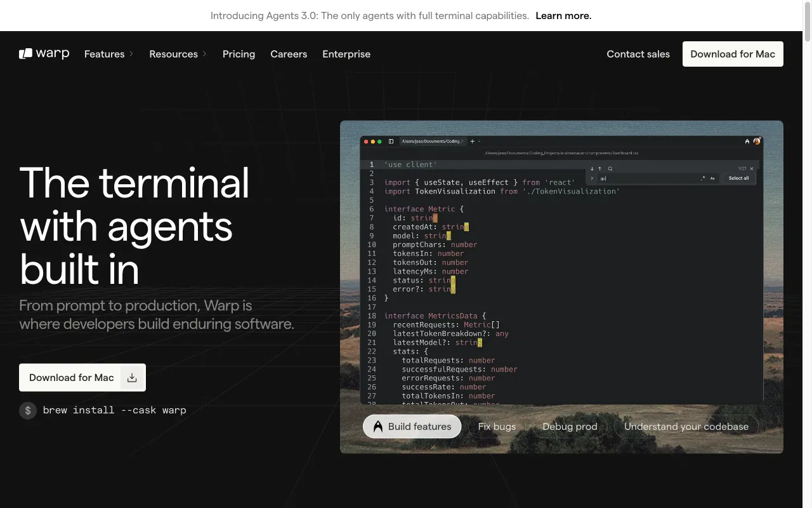
Task: Click the promptChars: number code line
Action: click(435, 244)
